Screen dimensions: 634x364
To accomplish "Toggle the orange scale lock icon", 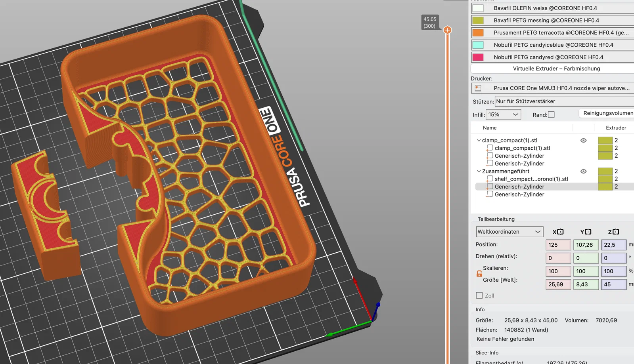I will [x=479, y=273].
